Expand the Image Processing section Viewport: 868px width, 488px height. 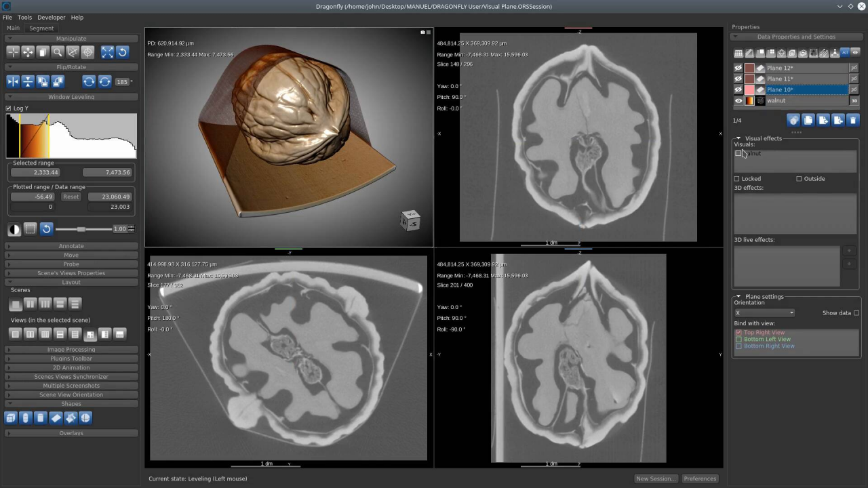click(71, 350)
